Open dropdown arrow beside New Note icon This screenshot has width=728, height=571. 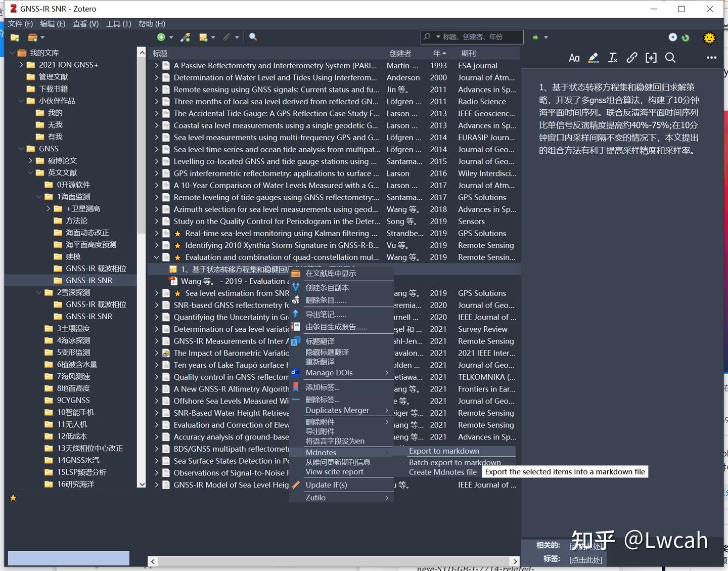coord(213,37)
